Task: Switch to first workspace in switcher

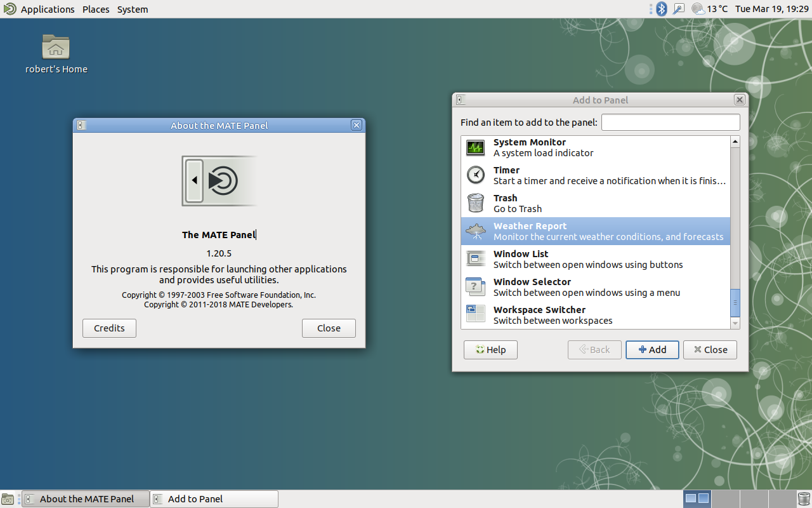Action: point(697,499)
